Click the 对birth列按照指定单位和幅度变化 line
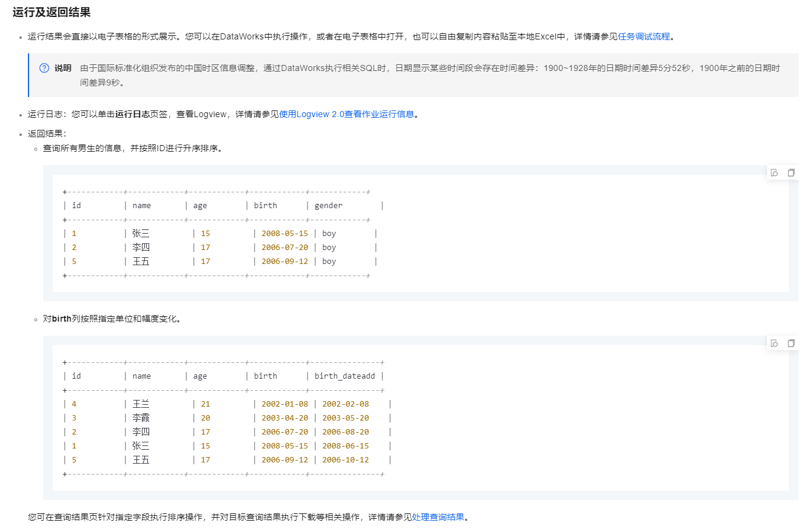Image resolution: width=812 pixels, height=531 pixels. point(112,319)
